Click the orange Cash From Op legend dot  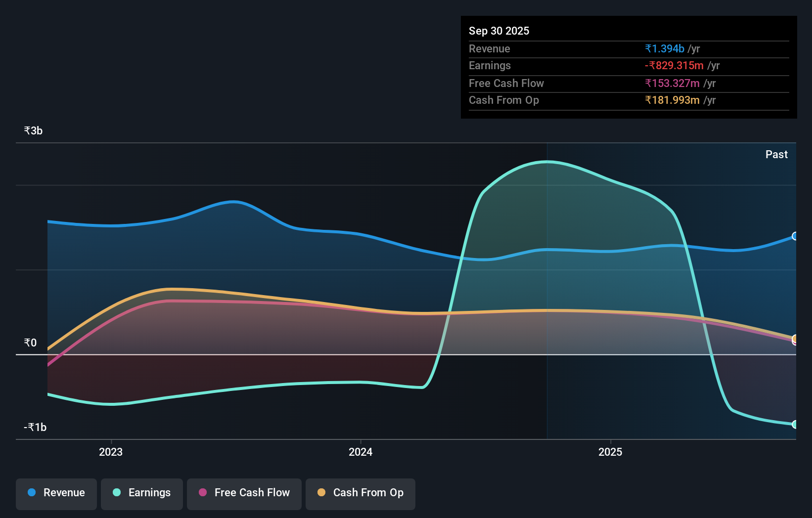321,492
